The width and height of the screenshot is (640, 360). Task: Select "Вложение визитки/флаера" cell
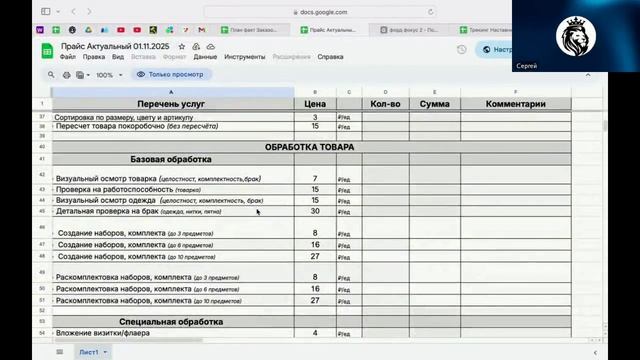pos(173,333)
